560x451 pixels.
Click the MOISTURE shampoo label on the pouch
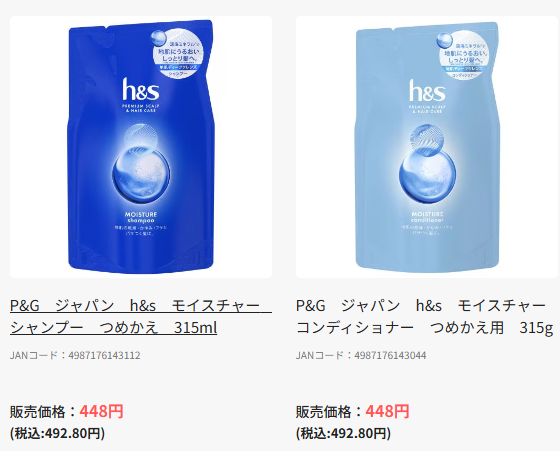pyautogui.click(x=141, y=217)
